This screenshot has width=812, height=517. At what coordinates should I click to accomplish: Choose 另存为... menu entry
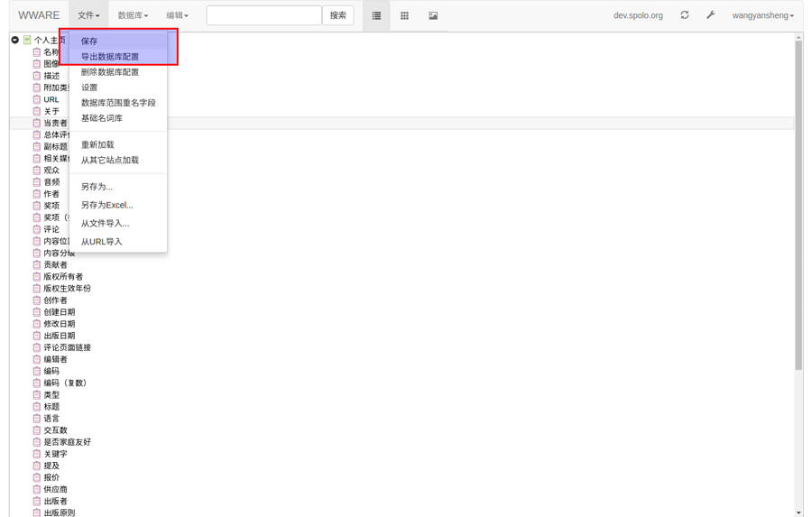tap(97, 187)
